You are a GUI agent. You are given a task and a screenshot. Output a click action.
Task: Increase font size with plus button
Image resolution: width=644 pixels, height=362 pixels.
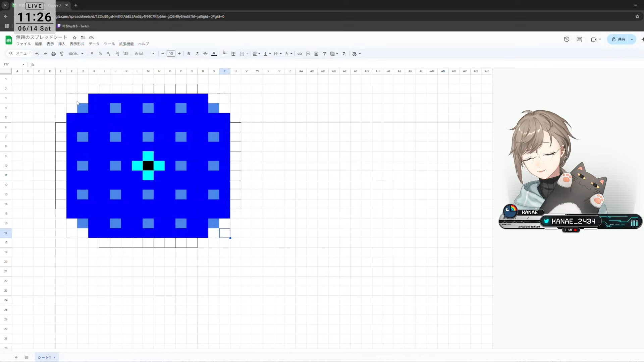click(x=179, y=54)
